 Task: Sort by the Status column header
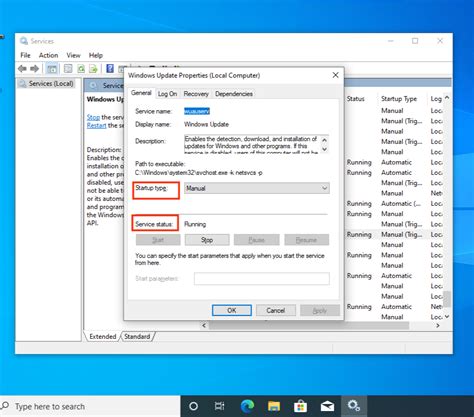coord(356,99)
